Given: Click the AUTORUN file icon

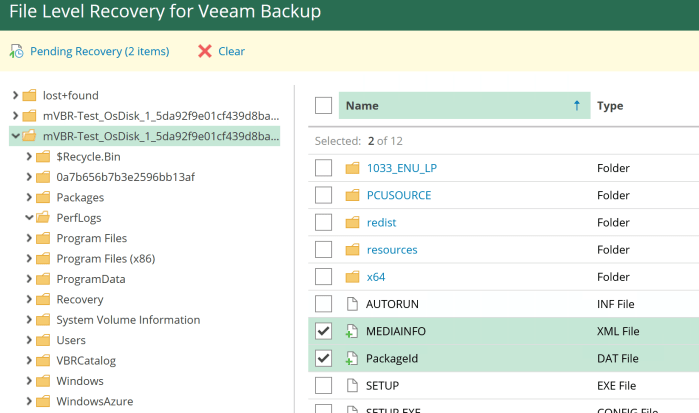Looking at the screenshot, I should pos(352,304).
